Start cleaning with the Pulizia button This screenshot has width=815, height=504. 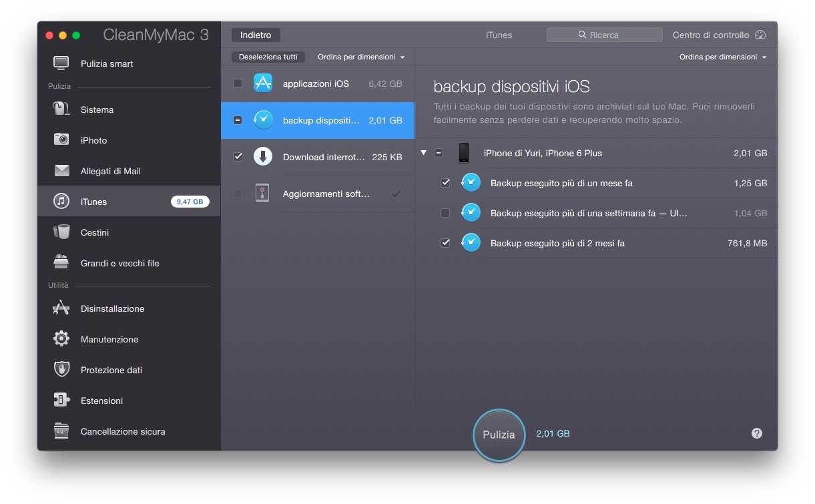click(499, 435)
